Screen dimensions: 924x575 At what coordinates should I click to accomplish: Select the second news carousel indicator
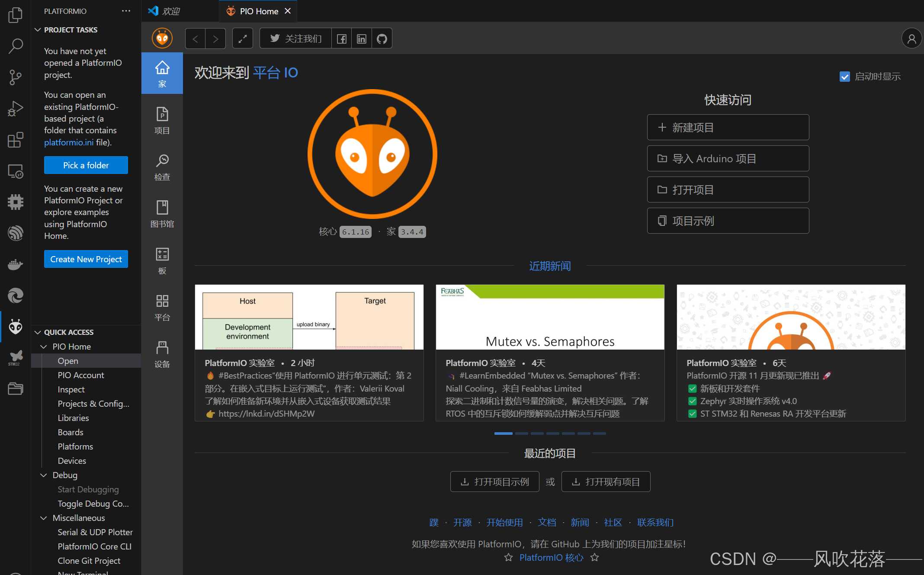coord(521,433)
